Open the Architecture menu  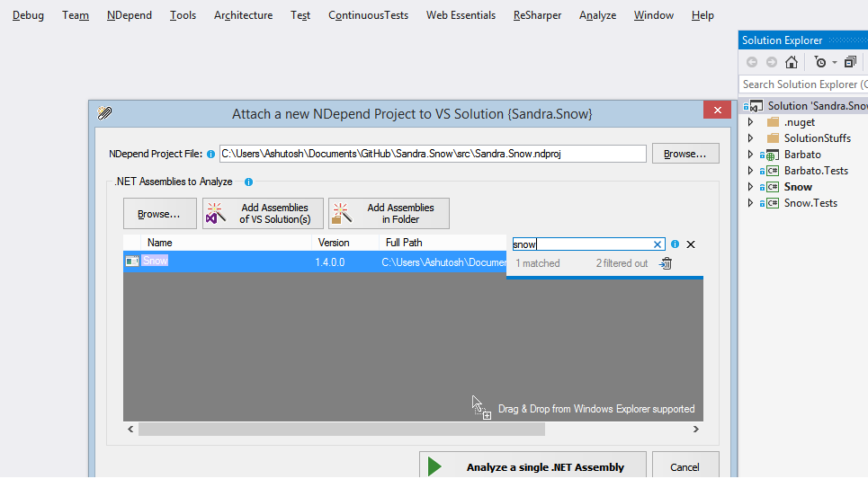click(x=243, y=15)
